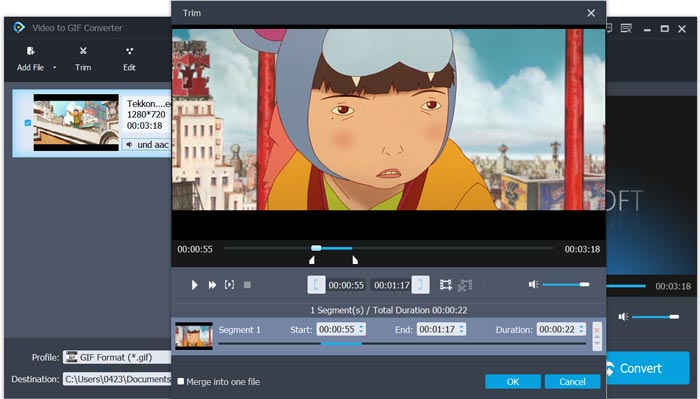700x399 pixels.
Task: Play the video in Trim dialog
Action: click(x=194, y=285)
